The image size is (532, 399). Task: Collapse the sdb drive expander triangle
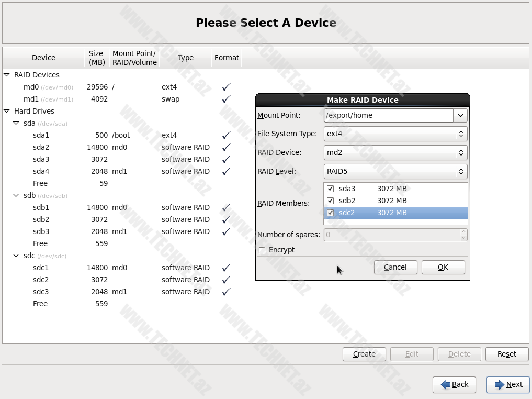[x=16, y=195]
